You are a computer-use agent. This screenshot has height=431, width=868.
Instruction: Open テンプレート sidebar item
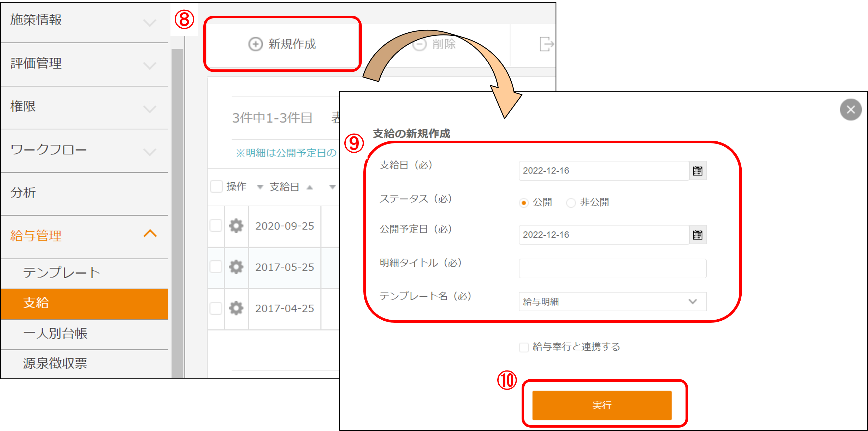61,272
